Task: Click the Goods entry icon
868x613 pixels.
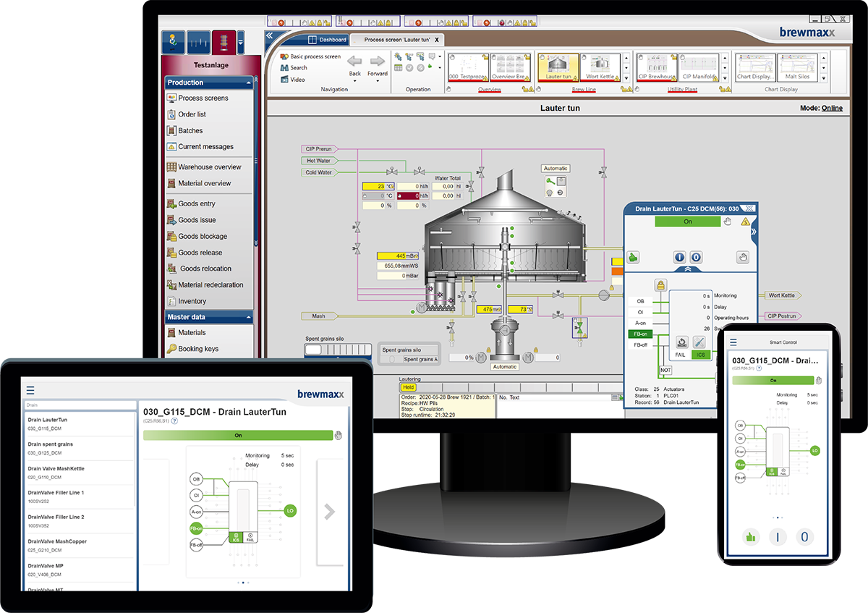Action: click(172, 203)
